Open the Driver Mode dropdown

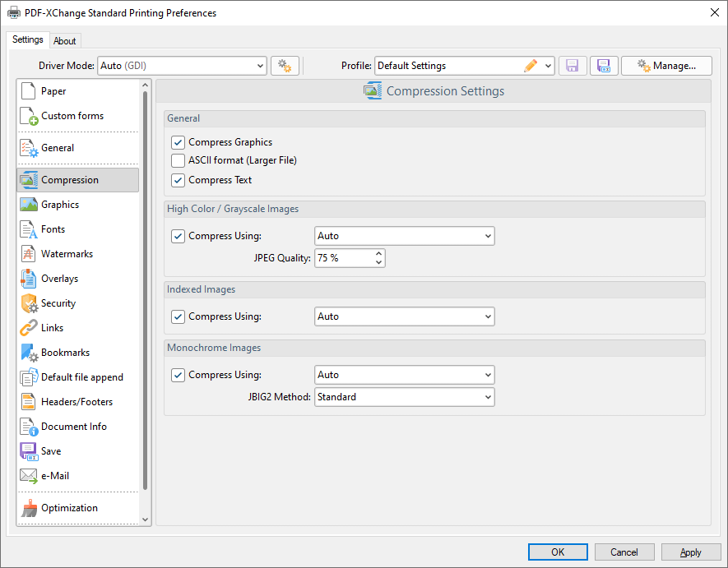pos(182,66)
